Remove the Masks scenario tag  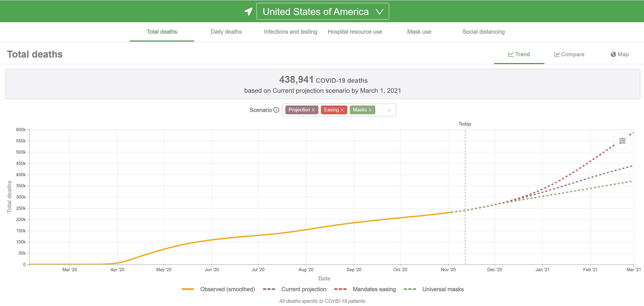tap(370, 110)
